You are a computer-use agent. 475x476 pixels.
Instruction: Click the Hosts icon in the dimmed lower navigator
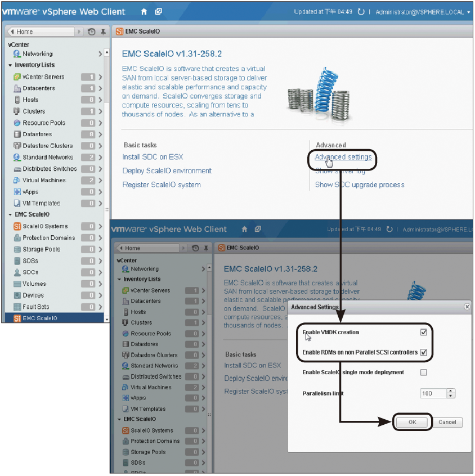tap(126, 312)
